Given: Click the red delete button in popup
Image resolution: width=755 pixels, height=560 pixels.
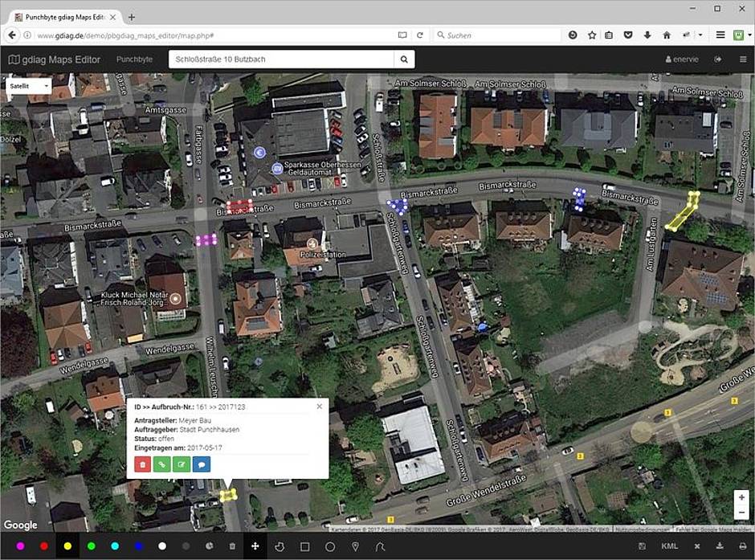Looking at the screenshot, I should pos(142,463).
